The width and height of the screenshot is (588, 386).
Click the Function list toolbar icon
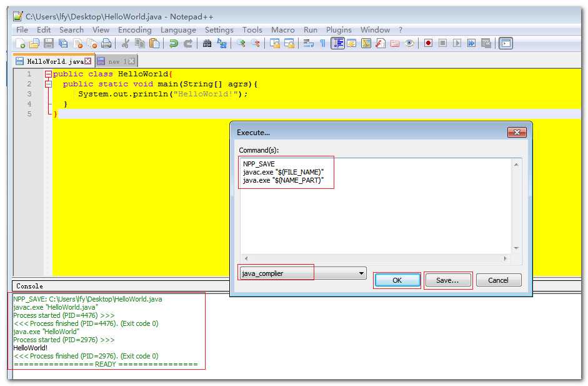381,44
